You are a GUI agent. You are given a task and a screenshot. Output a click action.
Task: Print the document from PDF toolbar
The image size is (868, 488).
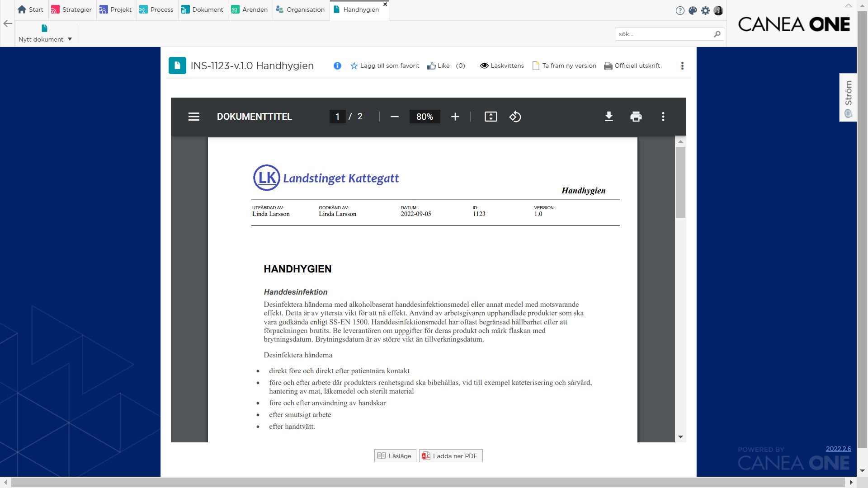(x=636, y=117)
